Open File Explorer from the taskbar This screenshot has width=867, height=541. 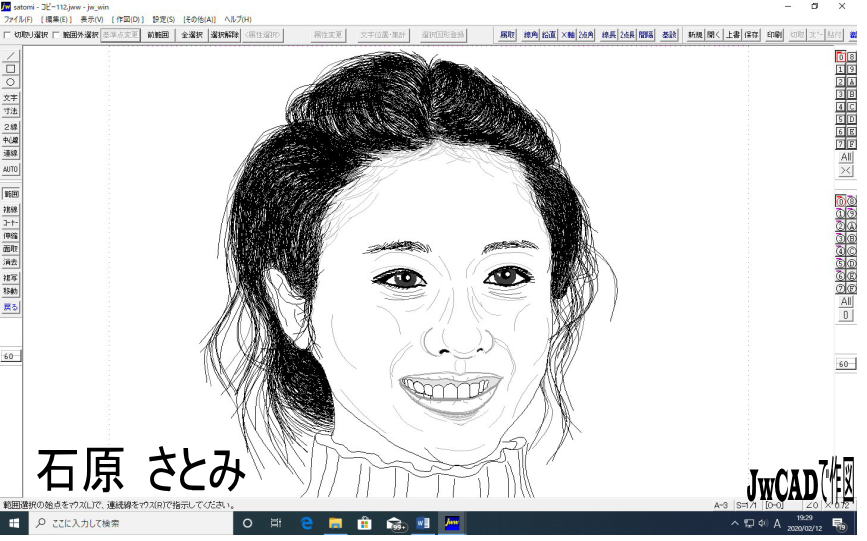click(335, 523)
